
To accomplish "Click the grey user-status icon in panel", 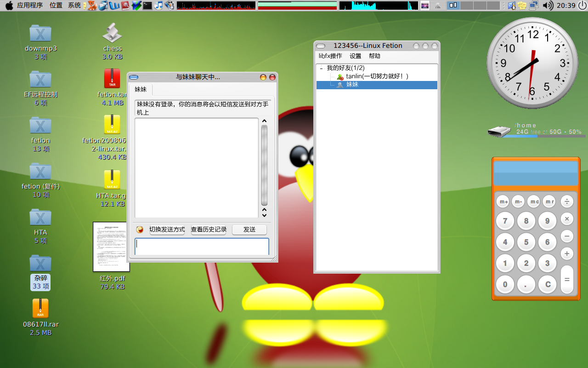I will (438, 6).
